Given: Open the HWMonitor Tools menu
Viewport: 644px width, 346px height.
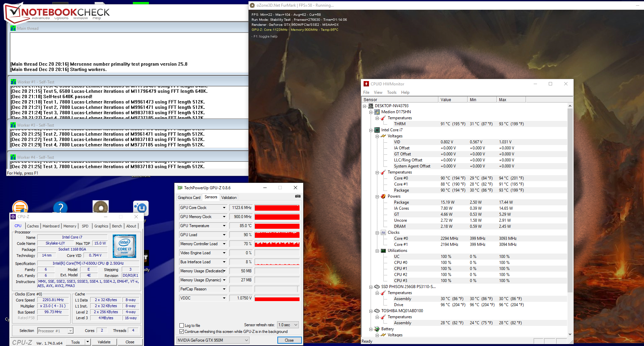Looking at the screenshot, I should click(x=392, y=92).
